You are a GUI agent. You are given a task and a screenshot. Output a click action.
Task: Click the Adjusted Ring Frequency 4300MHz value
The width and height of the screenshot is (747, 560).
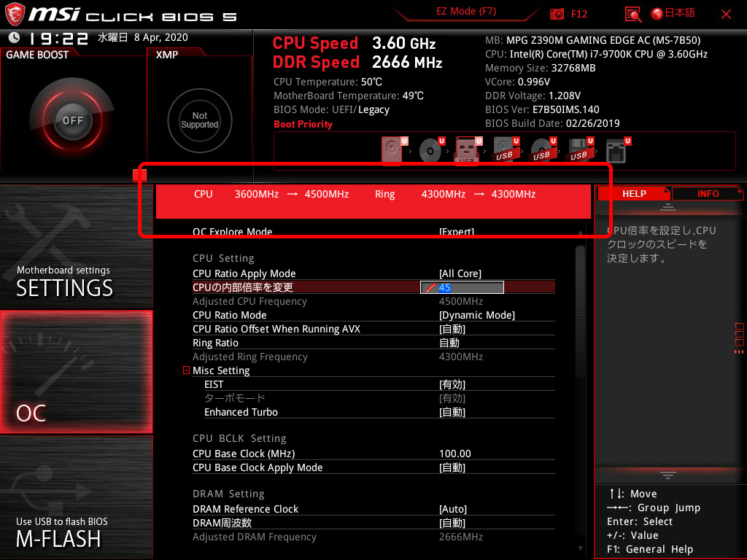(461, 356)
